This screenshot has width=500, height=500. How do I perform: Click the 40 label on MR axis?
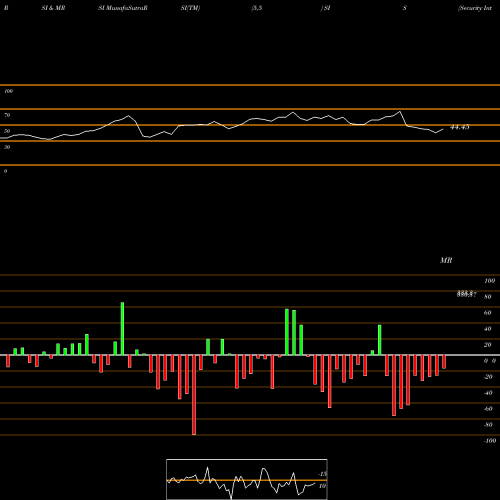pos(488,329)
